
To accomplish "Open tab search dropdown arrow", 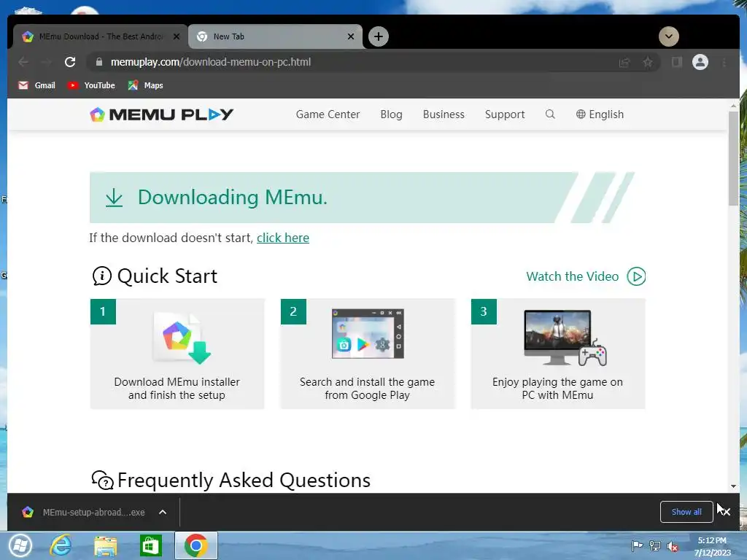I will tap(669, 36).
